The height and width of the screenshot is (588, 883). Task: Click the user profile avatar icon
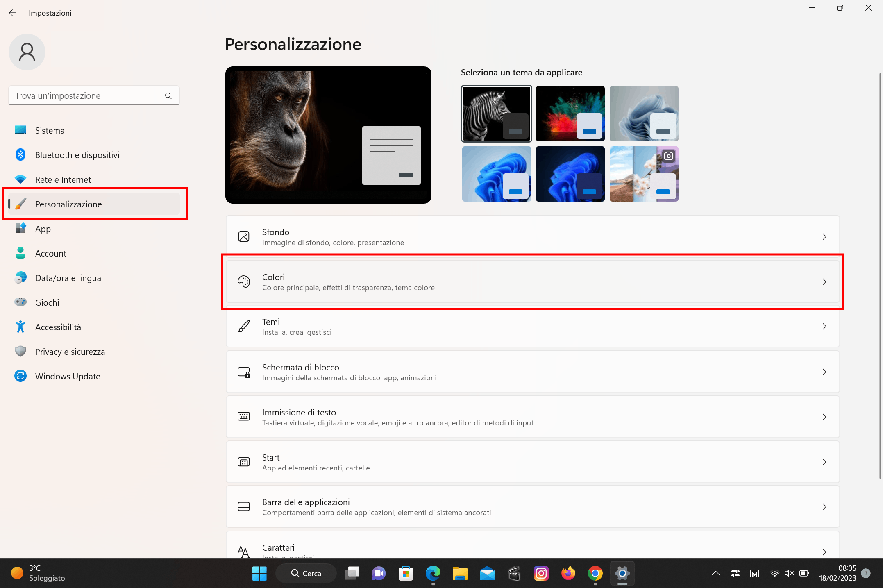(x=27, y=52)
